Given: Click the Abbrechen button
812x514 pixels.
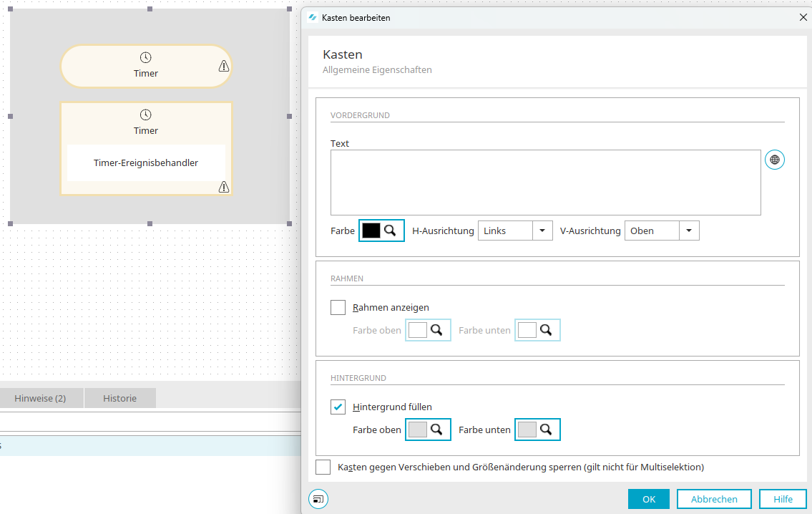Looking at the screenshot, I should (x=714, y=499).
